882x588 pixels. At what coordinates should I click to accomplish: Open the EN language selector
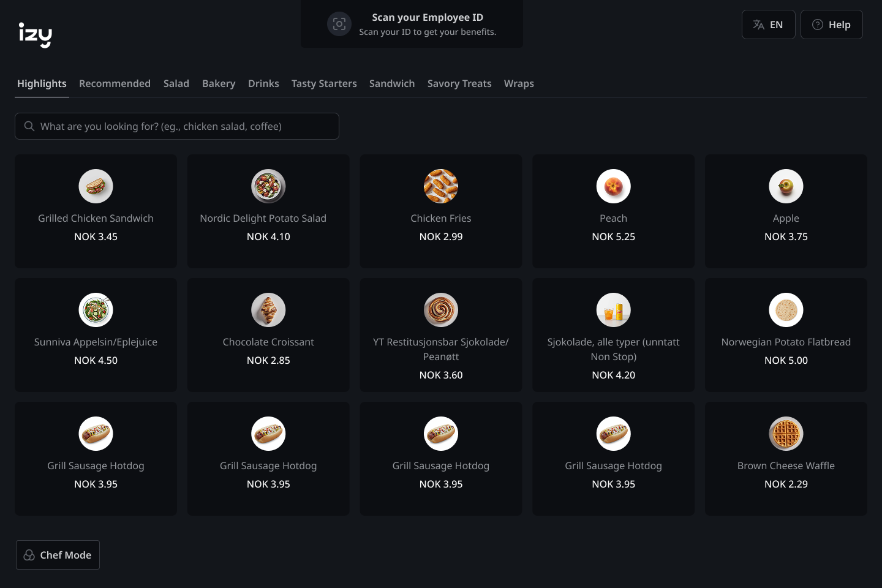(x=768, y=24)
